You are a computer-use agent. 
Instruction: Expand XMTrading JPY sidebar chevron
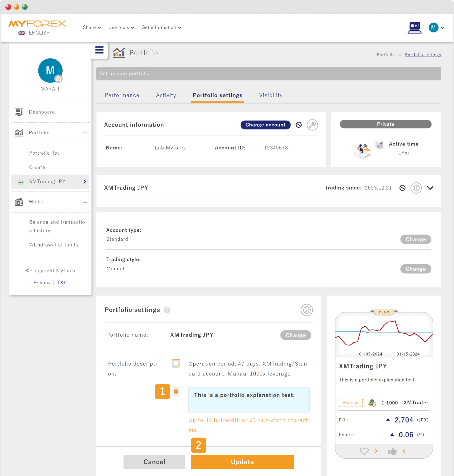coord(85,182)
